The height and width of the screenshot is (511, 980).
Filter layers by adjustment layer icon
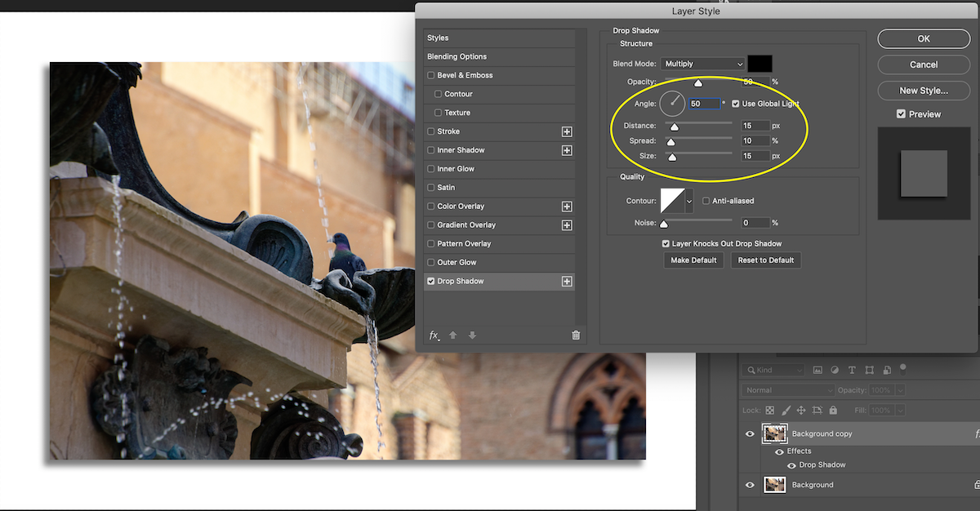point(835,370)
